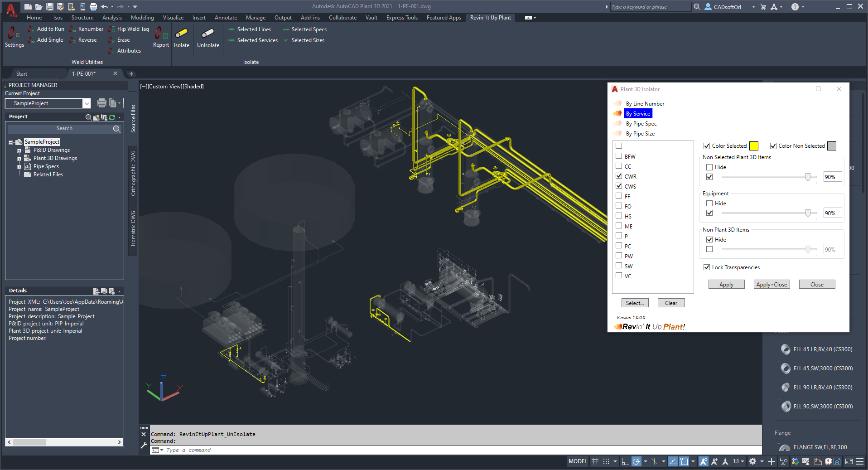The width and height of the screenshot is (868, 470).
Task: Click the Clear button below service list
Action: [671, 303]
